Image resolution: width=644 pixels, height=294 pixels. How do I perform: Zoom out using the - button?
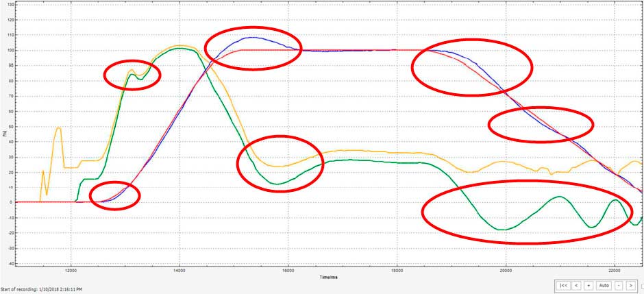pyautogui.click(x=618, y=284)
